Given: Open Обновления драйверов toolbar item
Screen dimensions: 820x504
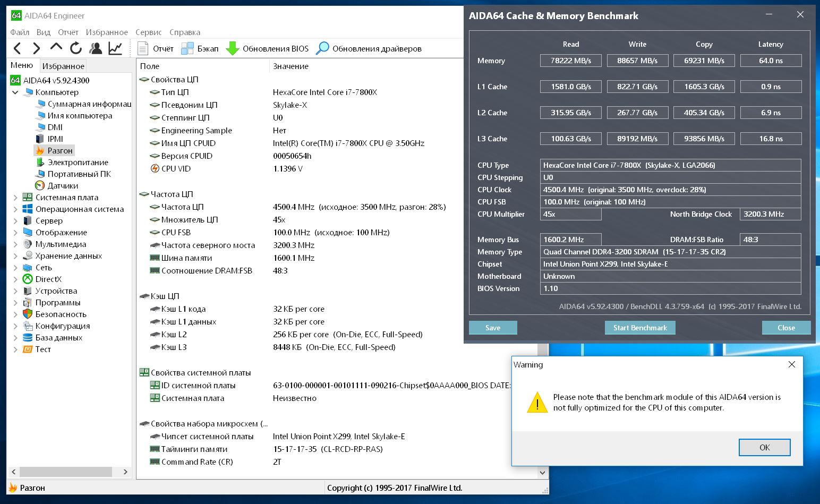Looking at the screenshot, I should (x=369, y=48).
